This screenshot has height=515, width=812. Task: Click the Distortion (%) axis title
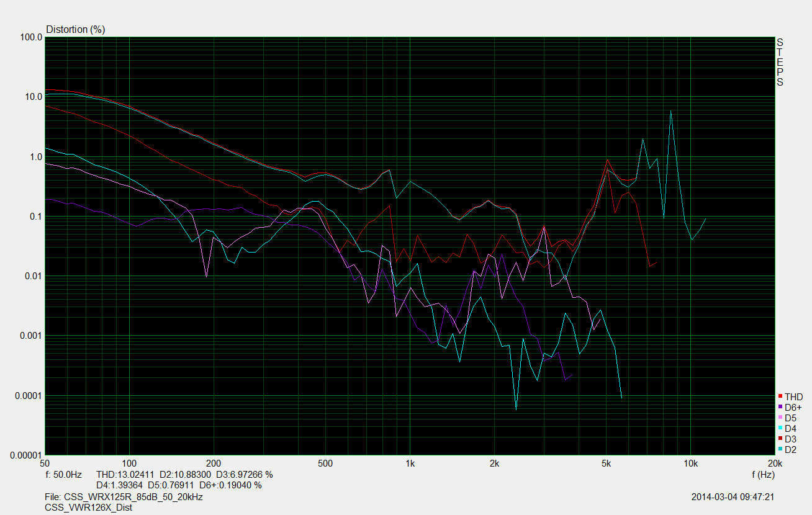click(x=76, y=29)
